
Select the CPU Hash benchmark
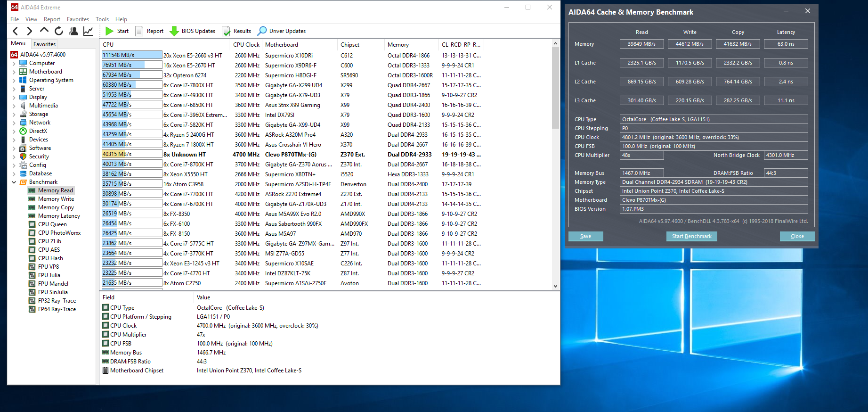tap(50, 258)
